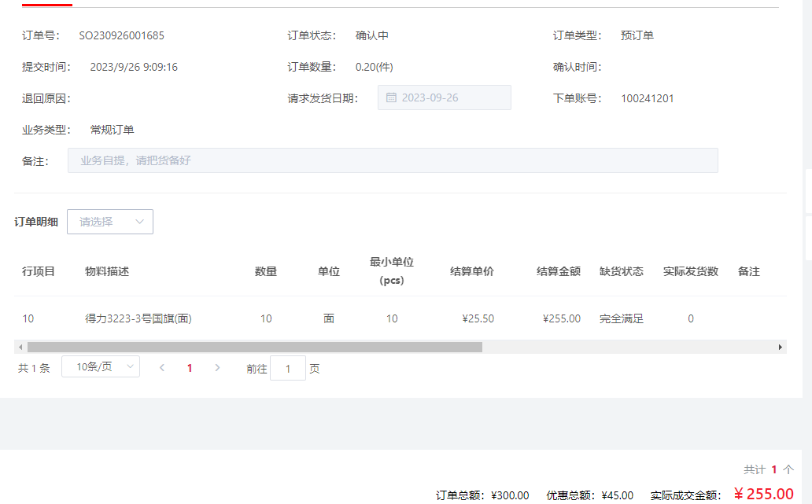Click the 下单账号 value 100241201

[648, 98]
